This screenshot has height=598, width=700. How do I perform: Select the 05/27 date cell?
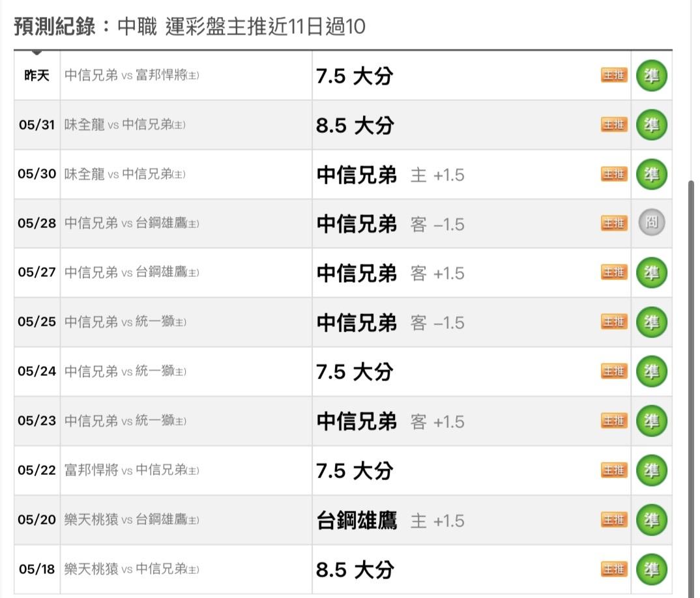[37, 273]
